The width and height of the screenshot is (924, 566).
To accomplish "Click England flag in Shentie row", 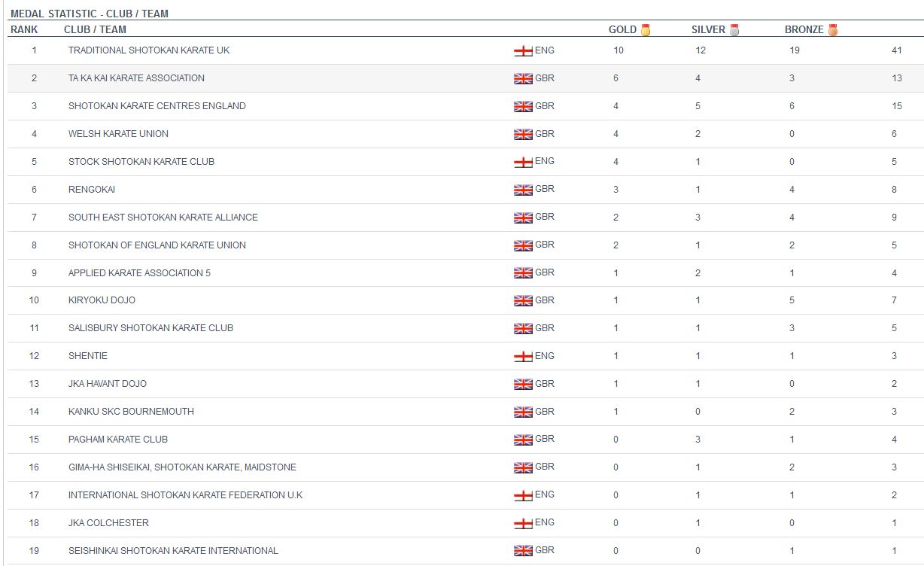I will coord(523,357).
